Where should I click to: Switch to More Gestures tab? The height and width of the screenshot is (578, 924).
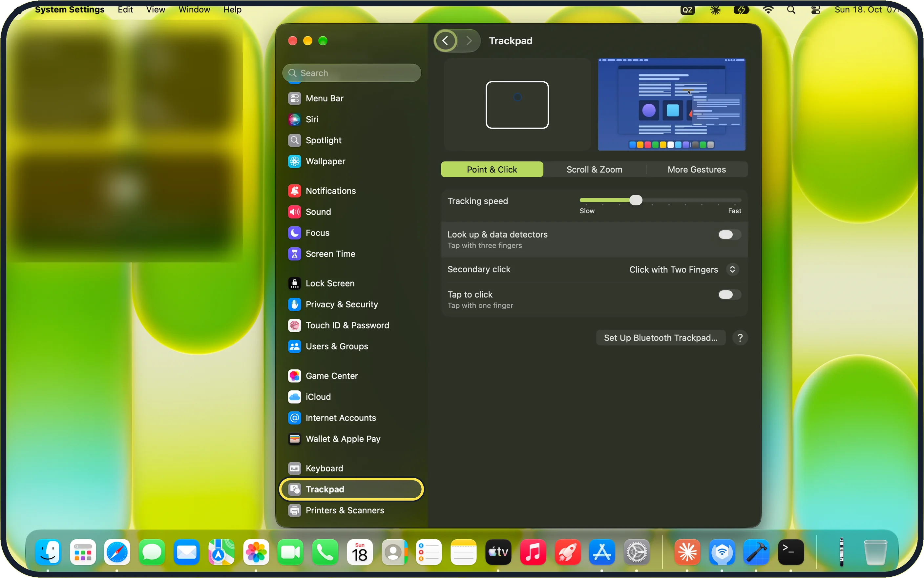(x=697, y=170)
